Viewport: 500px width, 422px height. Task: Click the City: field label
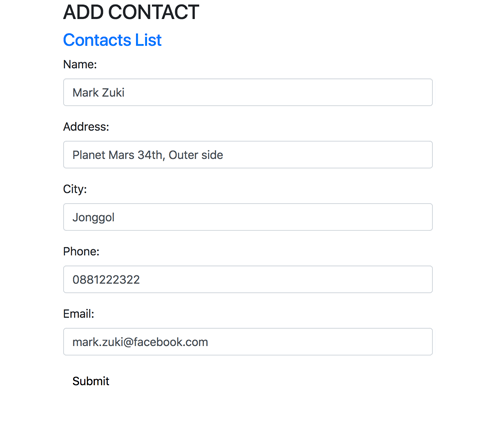coord(75,189)
